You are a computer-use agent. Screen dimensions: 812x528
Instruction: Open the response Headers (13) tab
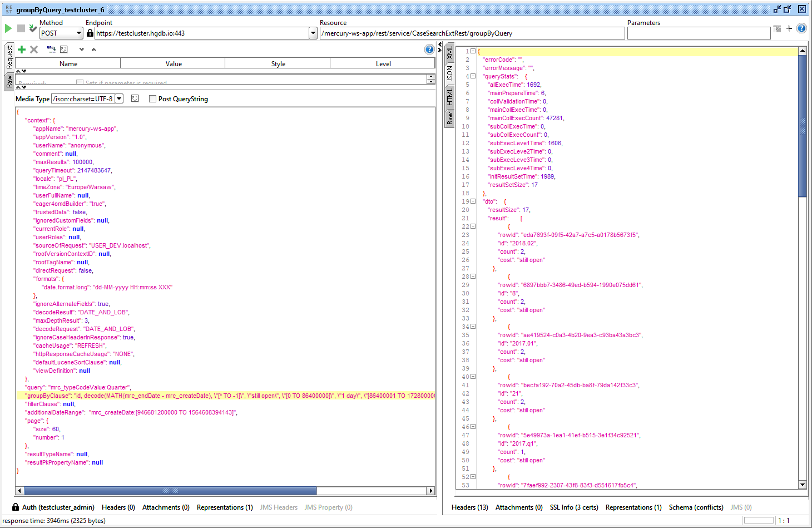470,507
